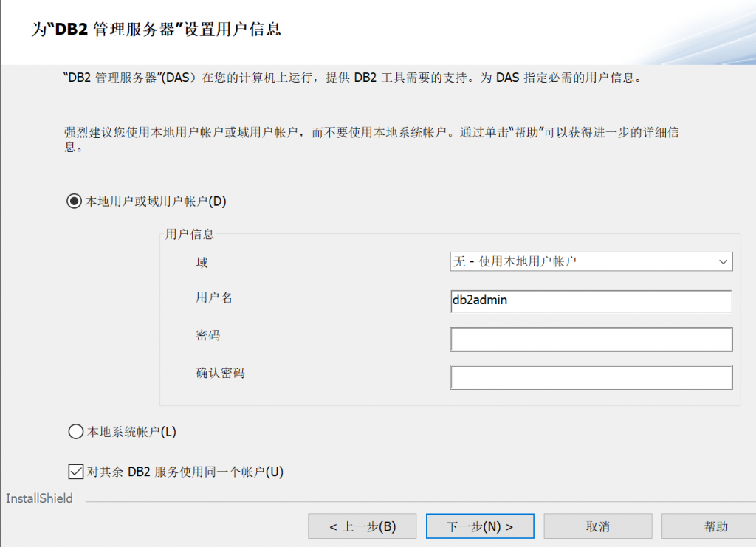
Task: Click the InstallShield label
Action: point(39,498)
